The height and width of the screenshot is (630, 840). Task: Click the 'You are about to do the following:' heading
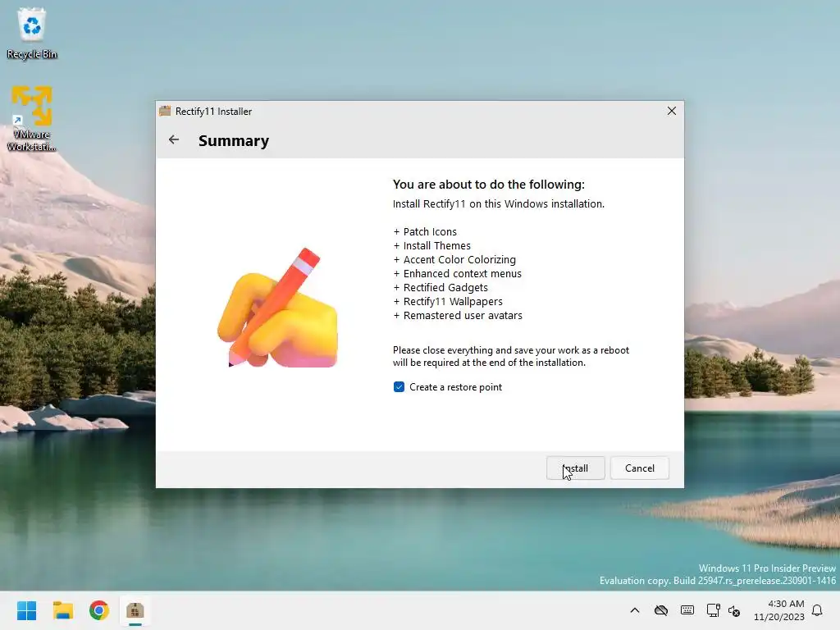489,185
